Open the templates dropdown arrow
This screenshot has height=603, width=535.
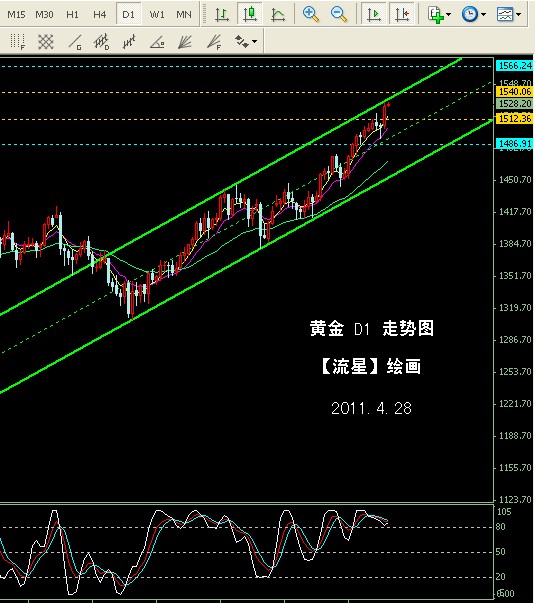[518, 15]
